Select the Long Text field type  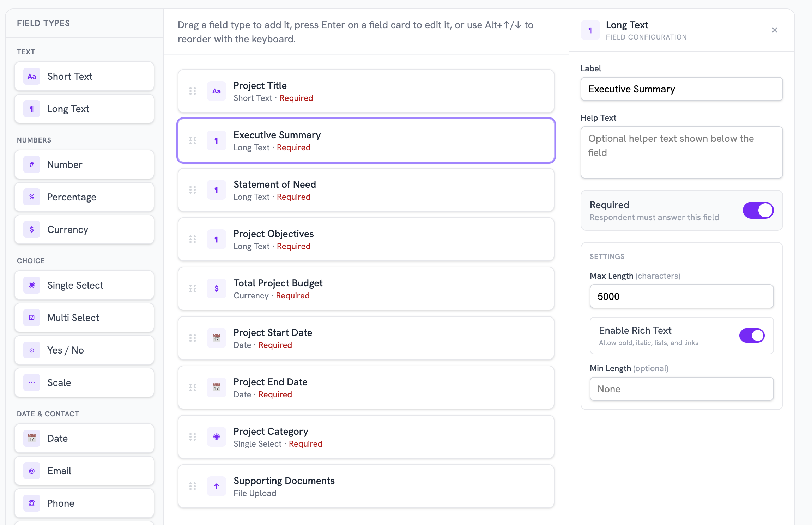pyautogui.click(x=84, y=109)
